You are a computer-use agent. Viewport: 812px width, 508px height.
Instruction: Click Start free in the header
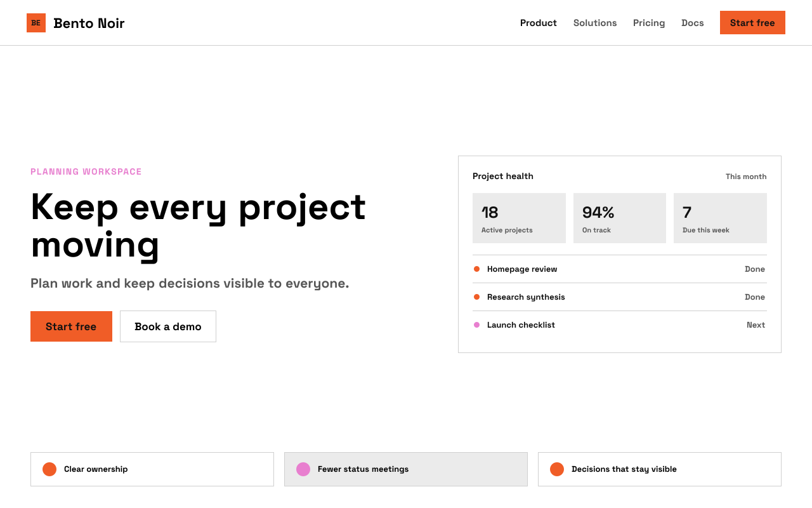click(x=752, y=23)
